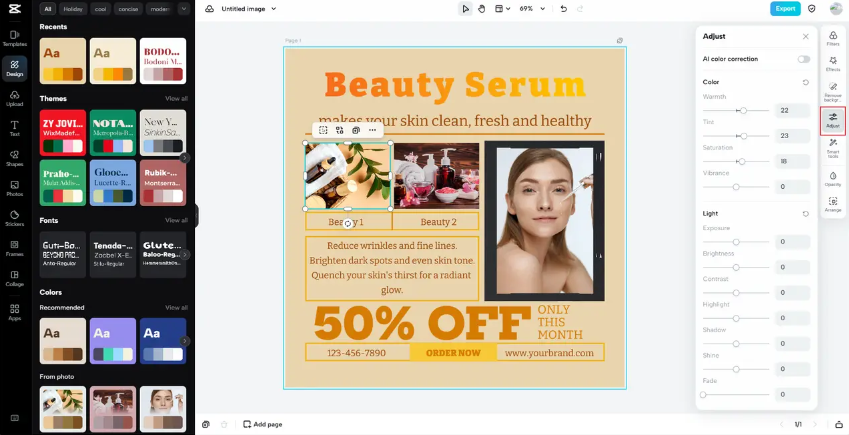Select the All filter tab
849x435 pixels.
click(48, 9)
